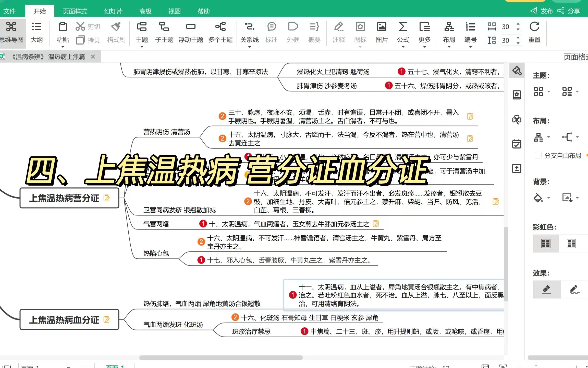This screenshot has height=368, width=588.
Task: Open the numbering (编号) option
Action: point(470,32)
